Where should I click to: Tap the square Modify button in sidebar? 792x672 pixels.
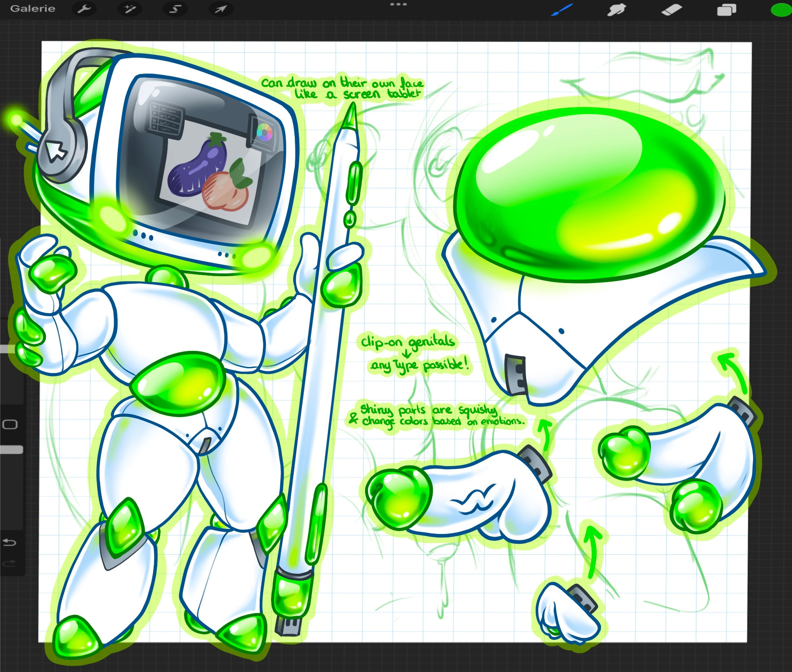coord(10,424)
